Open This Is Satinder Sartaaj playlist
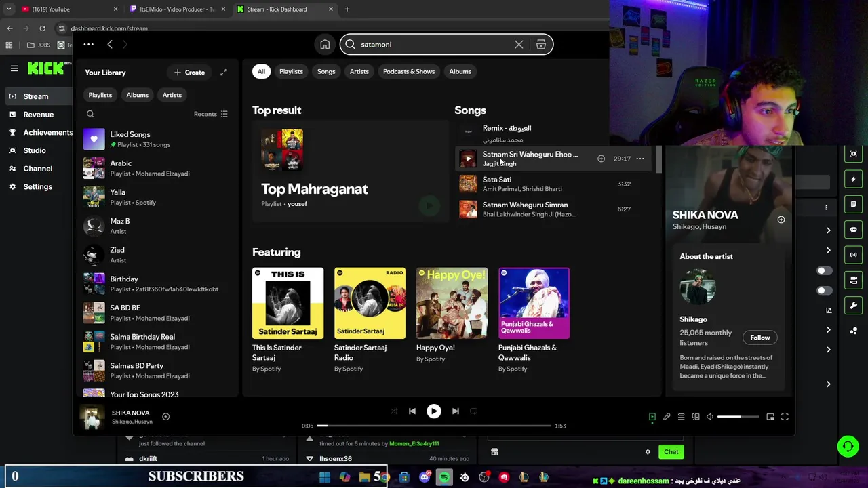 click(288, 321)
